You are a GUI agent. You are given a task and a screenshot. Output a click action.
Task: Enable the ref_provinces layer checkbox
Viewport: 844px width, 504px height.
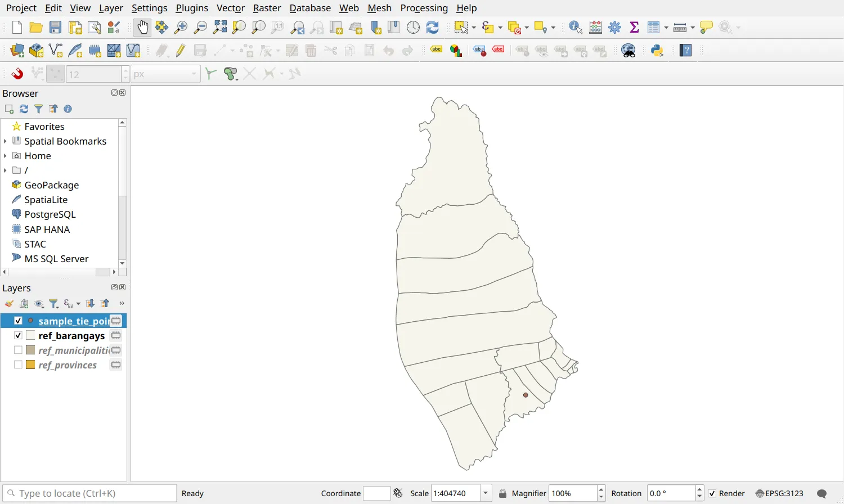coord(18,364)
